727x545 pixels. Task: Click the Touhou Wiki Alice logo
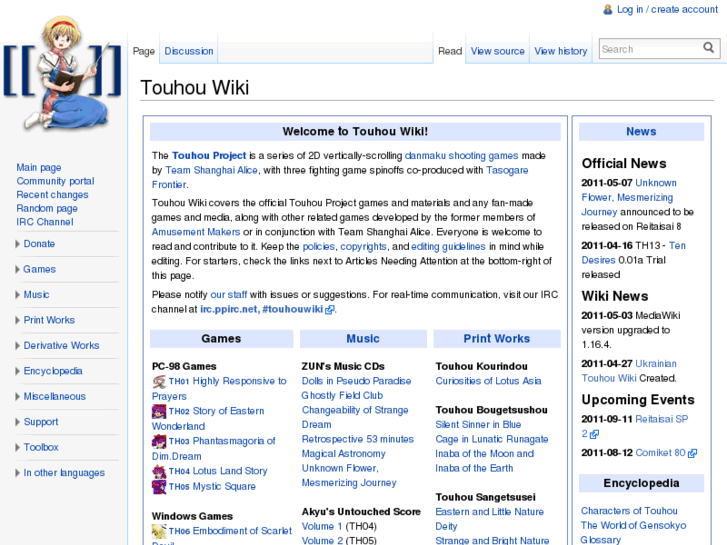pyautogui.click(x=63, y=72)
